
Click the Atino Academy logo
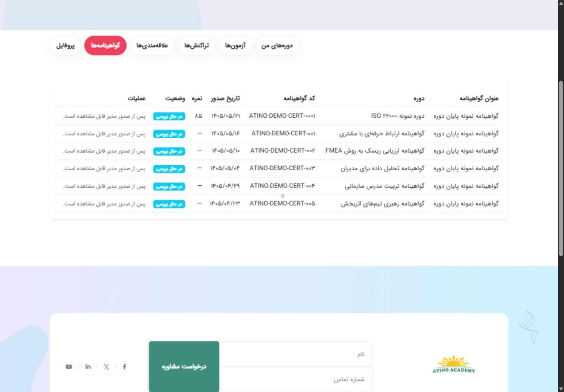[454, 365]
